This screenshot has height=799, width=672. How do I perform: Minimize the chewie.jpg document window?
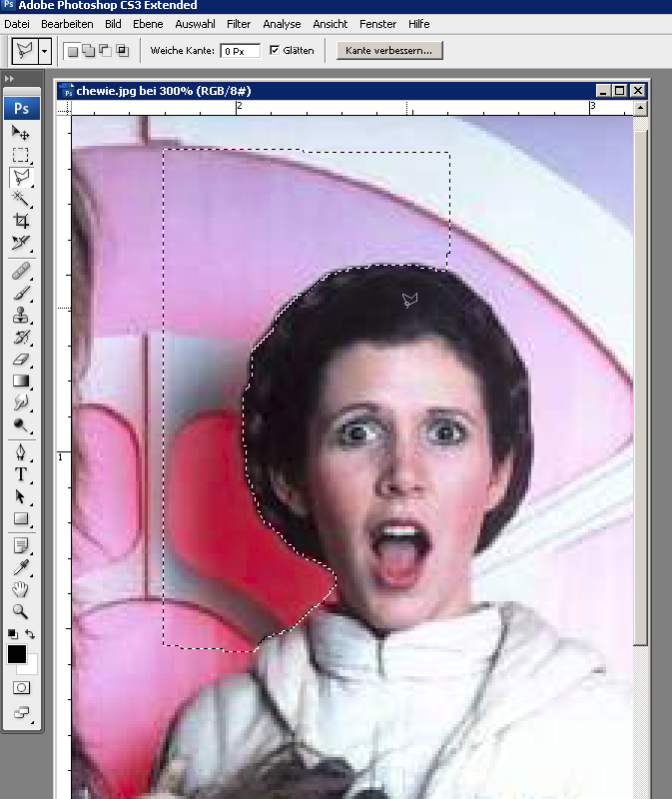click(x=603, y=91)
